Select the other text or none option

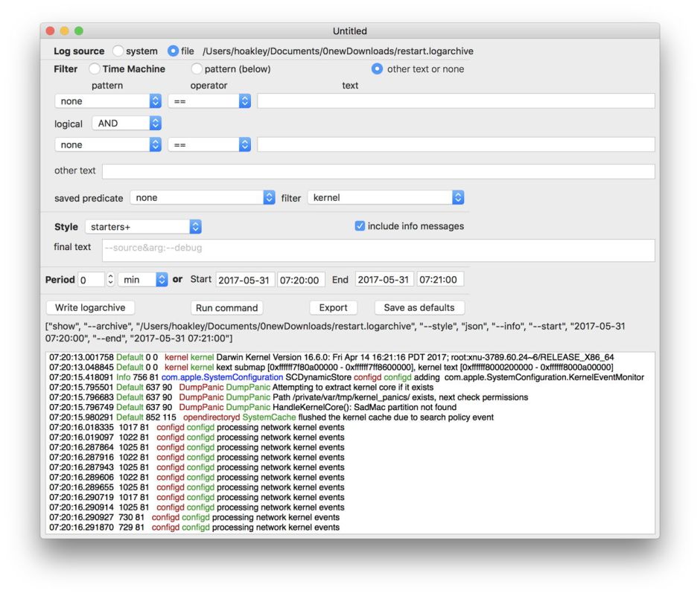coord(377,69)
